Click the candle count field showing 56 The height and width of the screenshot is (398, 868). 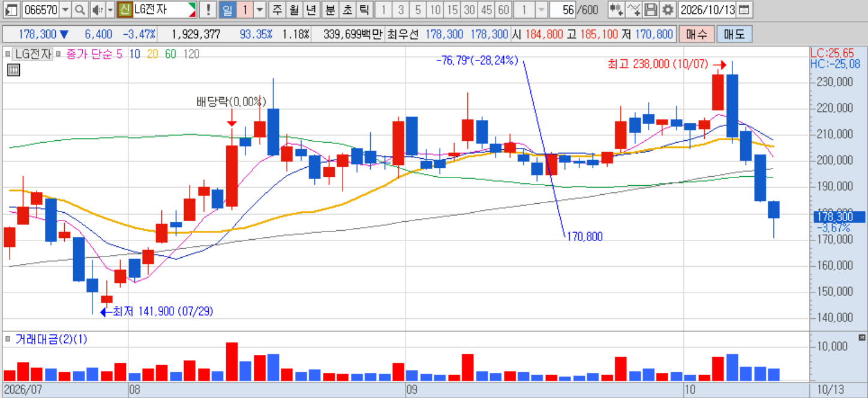pyautogui.click(x=562, y=10)
